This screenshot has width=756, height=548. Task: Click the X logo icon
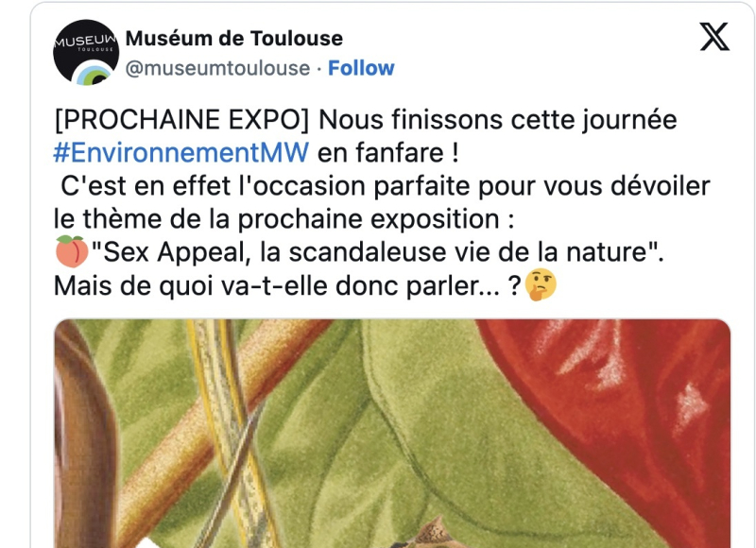coord(714,38)
